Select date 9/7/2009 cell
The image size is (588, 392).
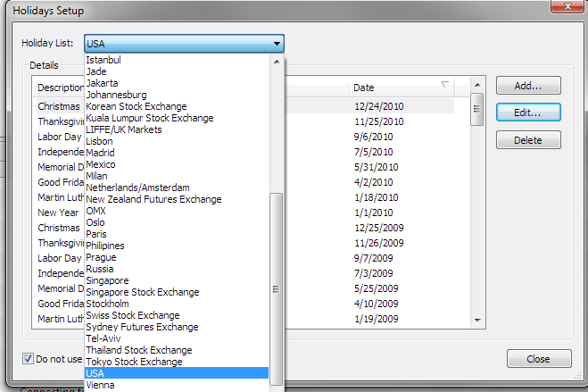coord(374,258)
